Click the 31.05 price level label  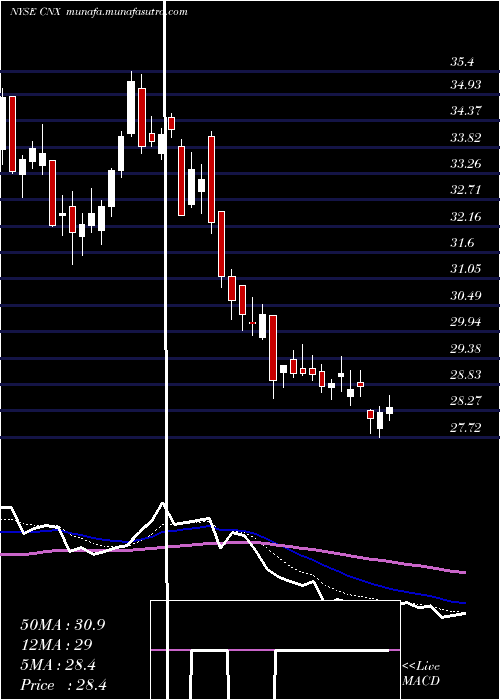(466, 269)
